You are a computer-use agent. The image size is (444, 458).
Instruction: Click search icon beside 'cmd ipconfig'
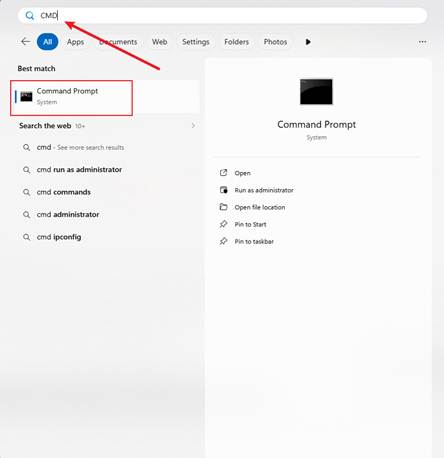click(x=26, y=237)
